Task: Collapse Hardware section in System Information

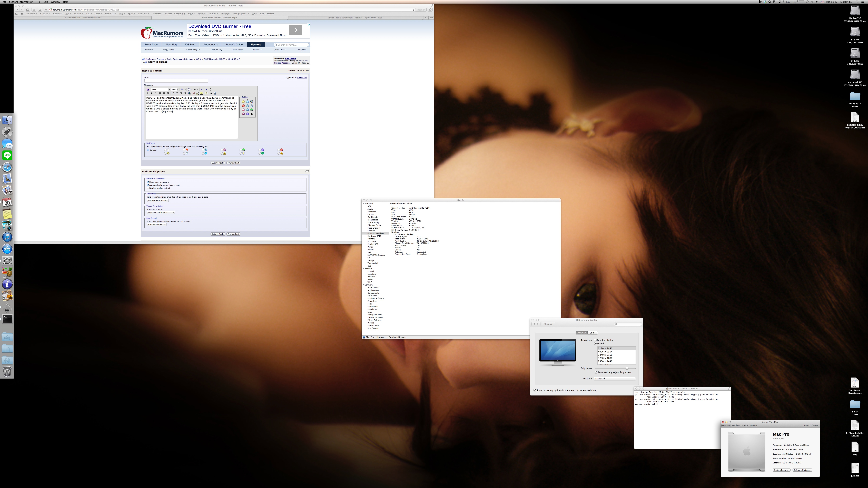Action: pos(364,203)
